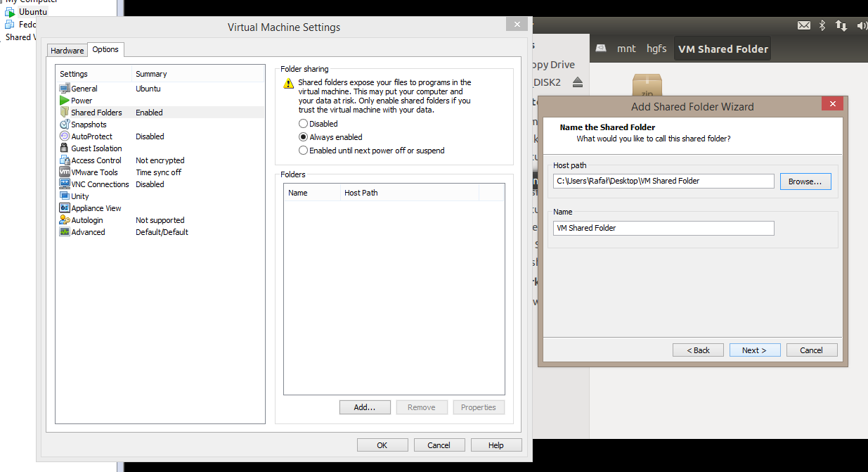868x472 pixels.
Task: Open the sound volume indicator
Action: point(862,26)
